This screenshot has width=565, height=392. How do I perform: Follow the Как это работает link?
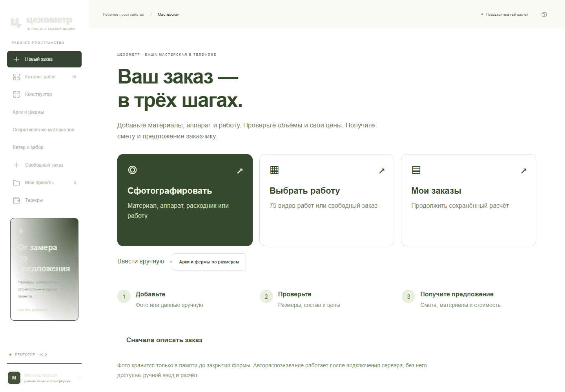33,310
